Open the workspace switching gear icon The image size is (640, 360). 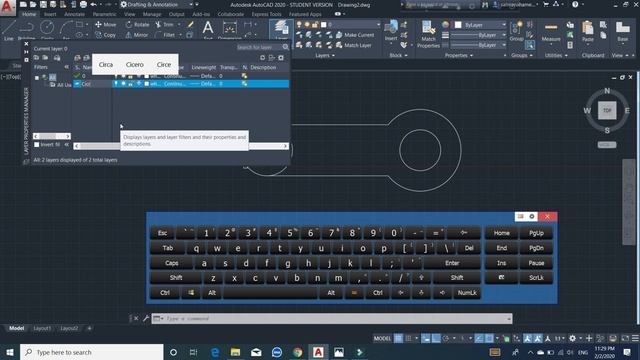pos(573,338)
